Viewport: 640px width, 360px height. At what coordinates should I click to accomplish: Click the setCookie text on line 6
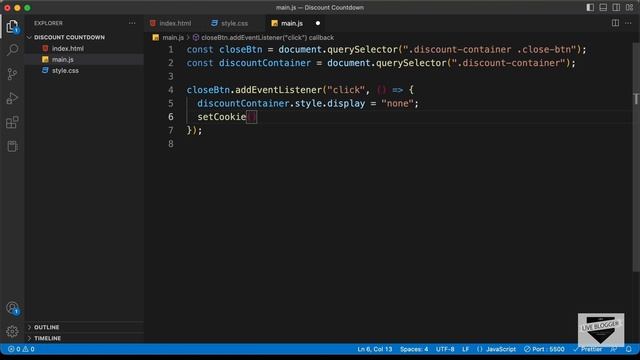(222, 117)
